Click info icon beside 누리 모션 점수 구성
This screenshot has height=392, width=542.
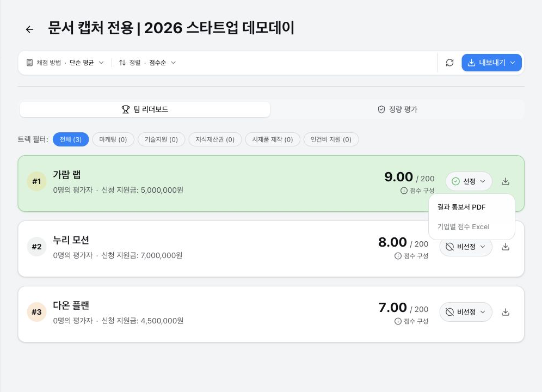398,256
